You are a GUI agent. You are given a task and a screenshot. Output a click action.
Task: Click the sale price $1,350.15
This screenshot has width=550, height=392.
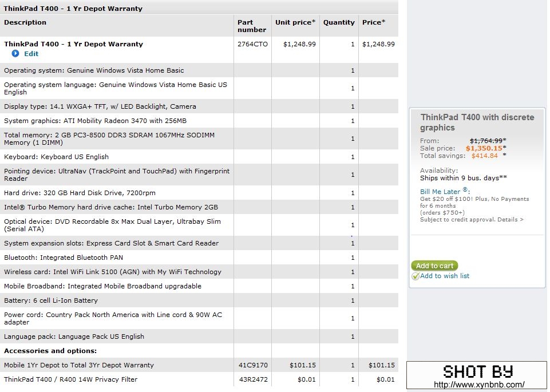[484, 148]
